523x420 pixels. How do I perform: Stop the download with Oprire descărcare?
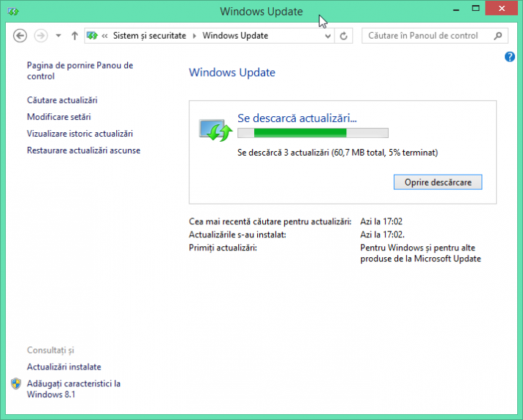(x=438, y=182)
